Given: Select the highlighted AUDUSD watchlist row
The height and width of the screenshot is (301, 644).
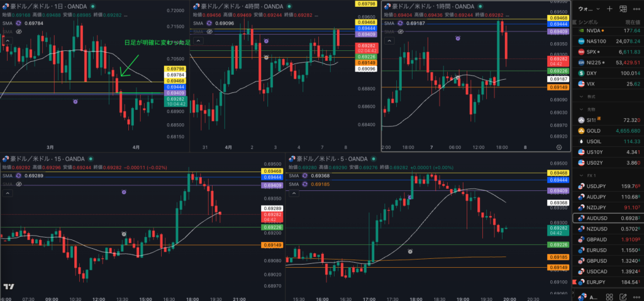Looking at the screenshot, I should [x=608, y=218].
